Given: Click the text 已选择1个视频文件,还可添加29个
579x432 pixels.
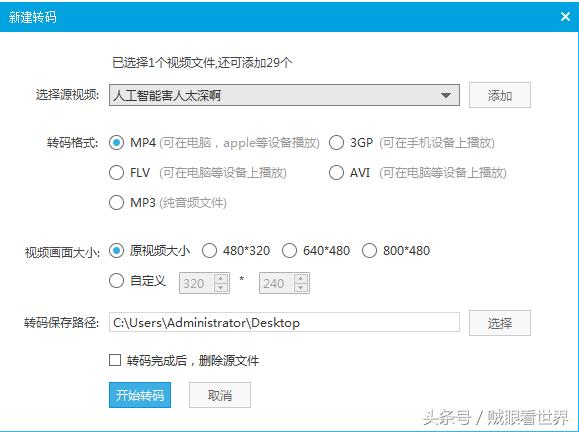Looking at the screenshot, I should [202, 63].
